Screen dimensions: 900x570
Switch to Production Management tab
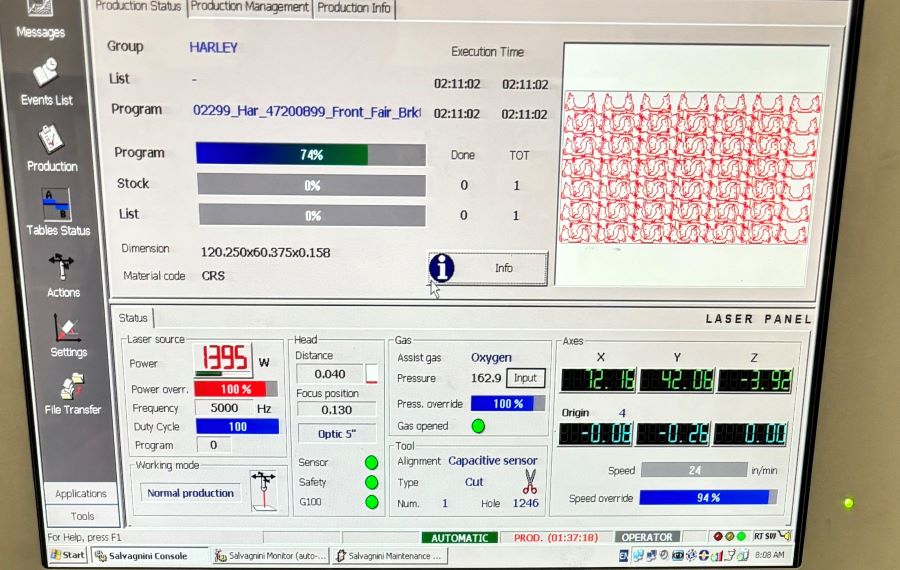point(250,7)
